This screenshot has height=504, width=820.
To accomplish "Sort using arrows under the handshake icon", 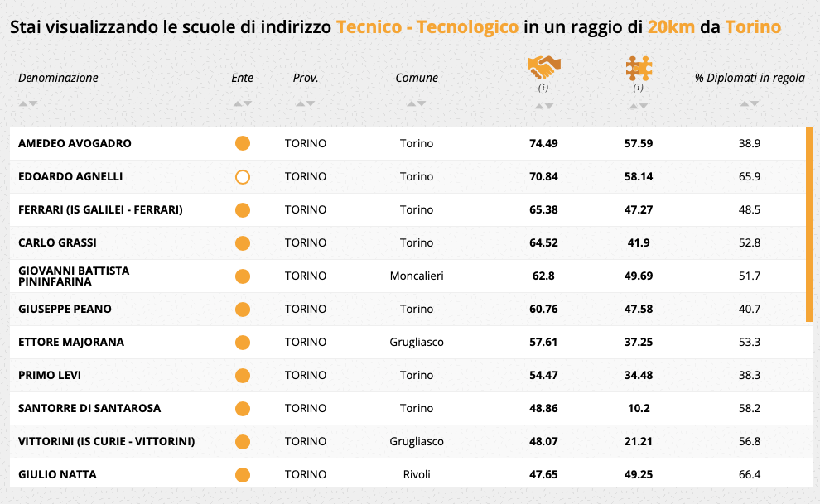I will tap(544, 106).
